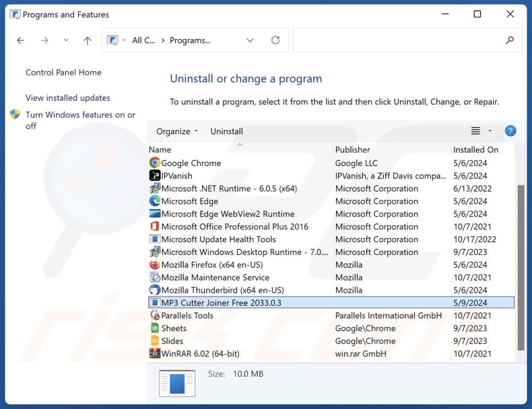Select Microsoft Office Professional Plus 2016 text
This screenshot has height=409, width=532.
(x=235, y=227)
